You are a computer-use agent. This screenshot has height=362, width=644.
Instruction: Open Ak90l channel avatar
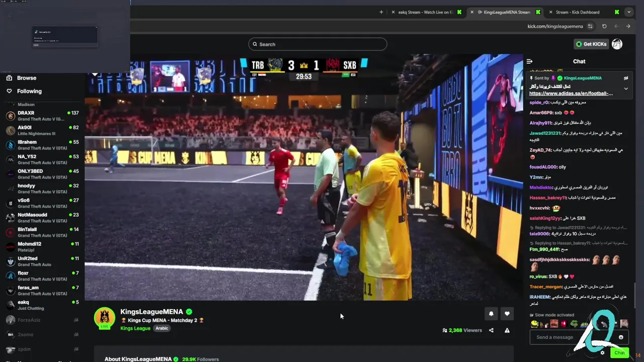10,131
